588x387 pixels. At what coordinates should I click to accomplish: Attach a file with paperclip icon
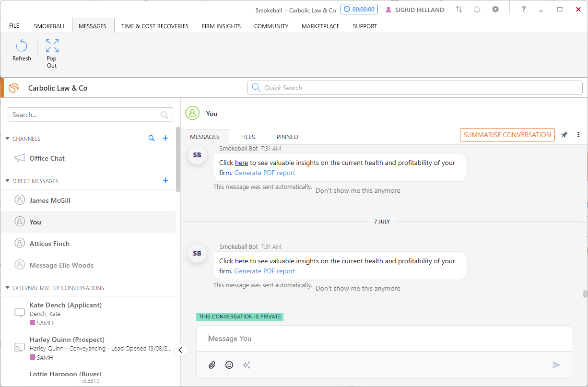212,365
